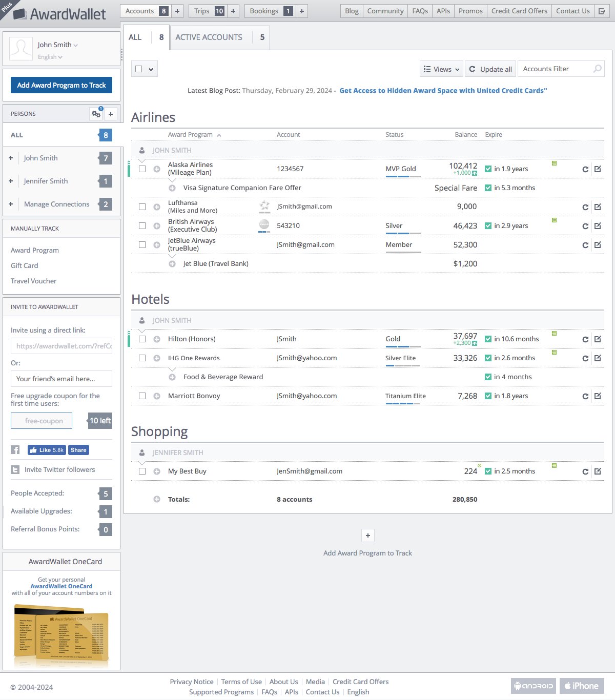Viewport: 615px width, 700px height.
Task: Expand Alaska Airlines account details
Action: pyautogui.click(x=157, y=169)
